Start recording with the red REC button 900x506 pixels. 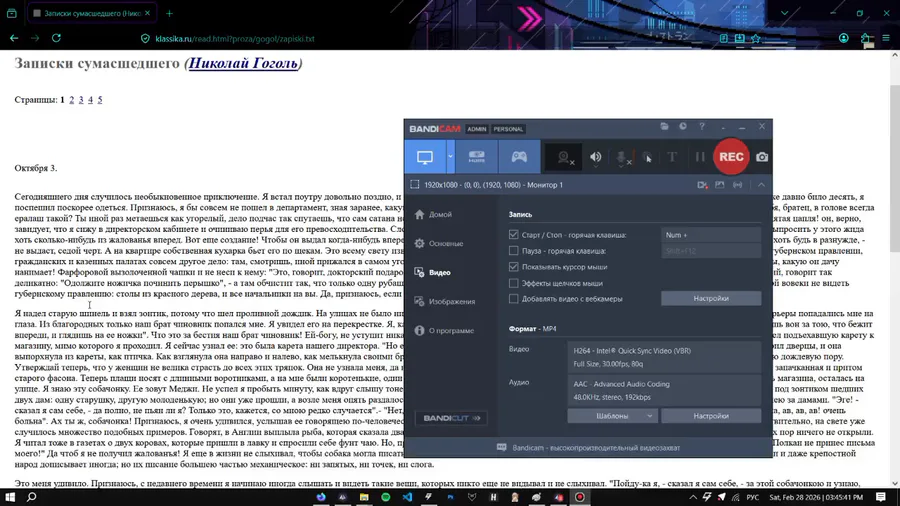731,157
